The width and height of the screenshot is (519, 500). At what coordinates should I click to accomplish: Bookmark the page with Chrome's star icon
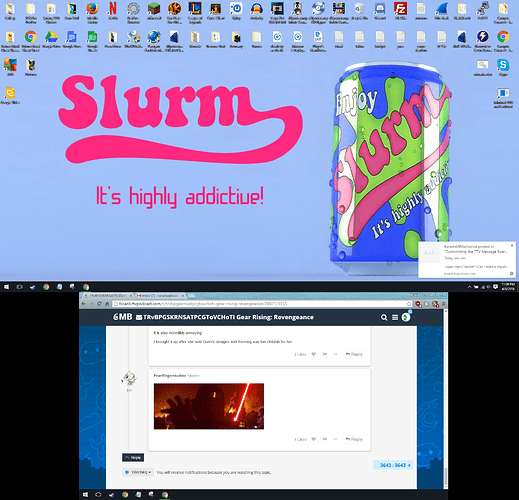(409, 304)
